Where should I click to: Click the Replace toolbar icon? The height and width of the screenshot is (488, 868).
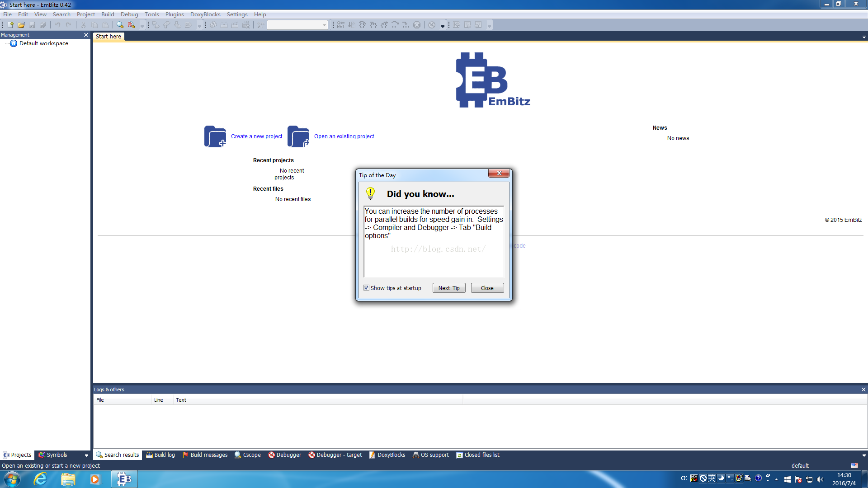click(131, 25)
